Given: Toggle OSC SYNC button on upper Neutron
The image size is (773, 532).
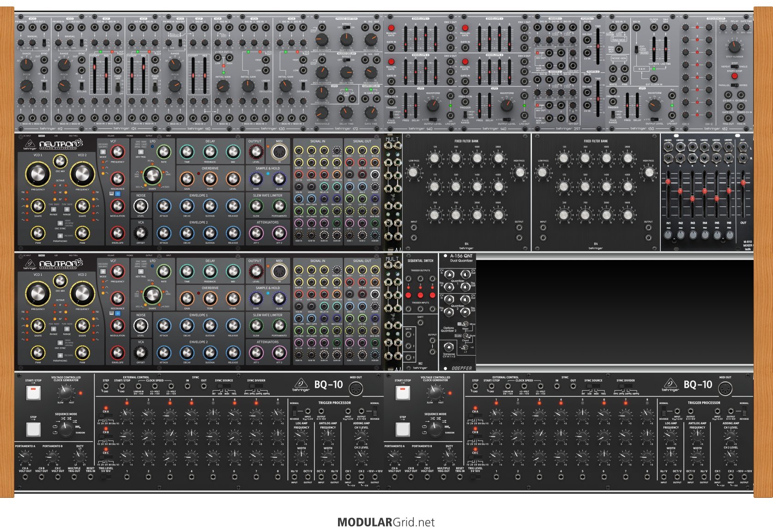Looking at the screenshot, I should [60, 223].
